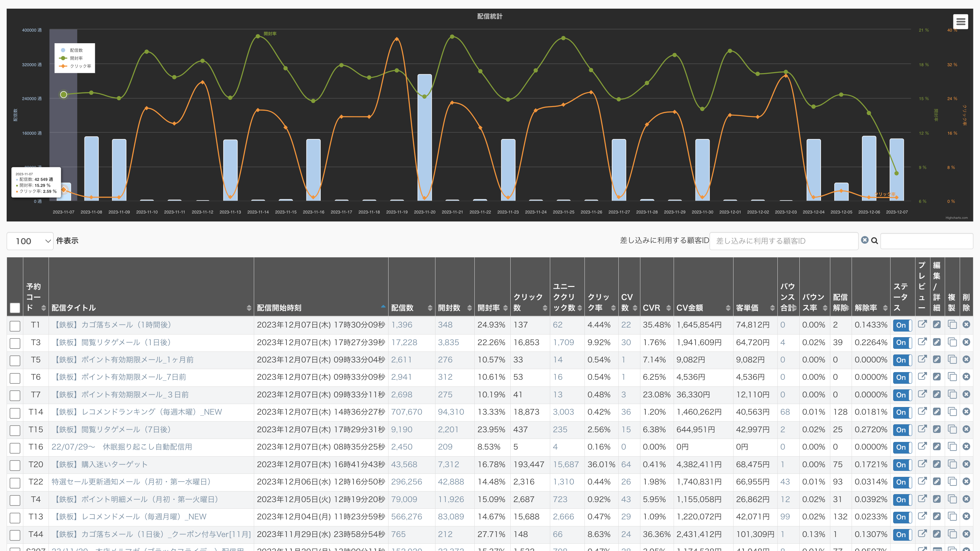Open preview for row T3

coord(922,342)
